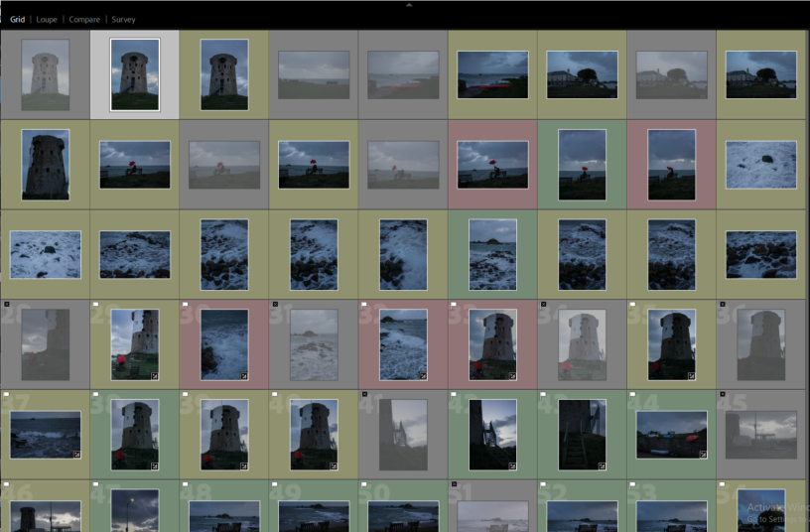This screenshot has height=532, width=810.
Task: Switch to Loupe view
Action: point(47,20)
